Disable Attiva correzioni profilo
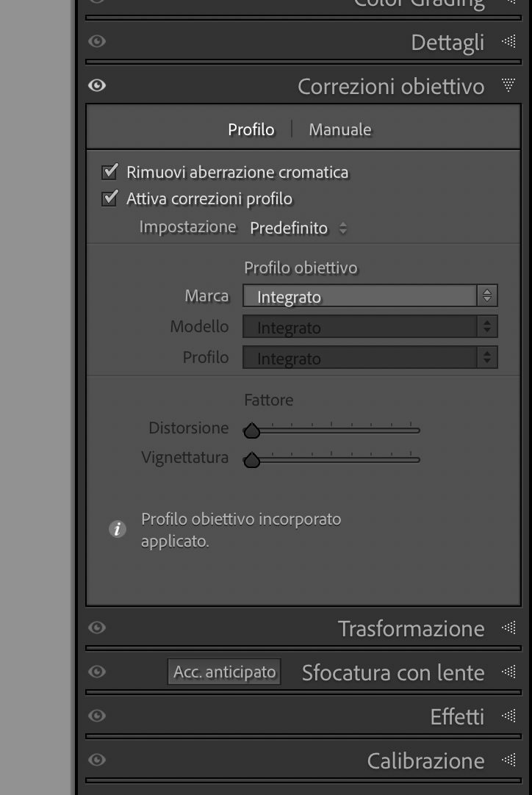Screen dimensions: 532x795 pos(109,198)
